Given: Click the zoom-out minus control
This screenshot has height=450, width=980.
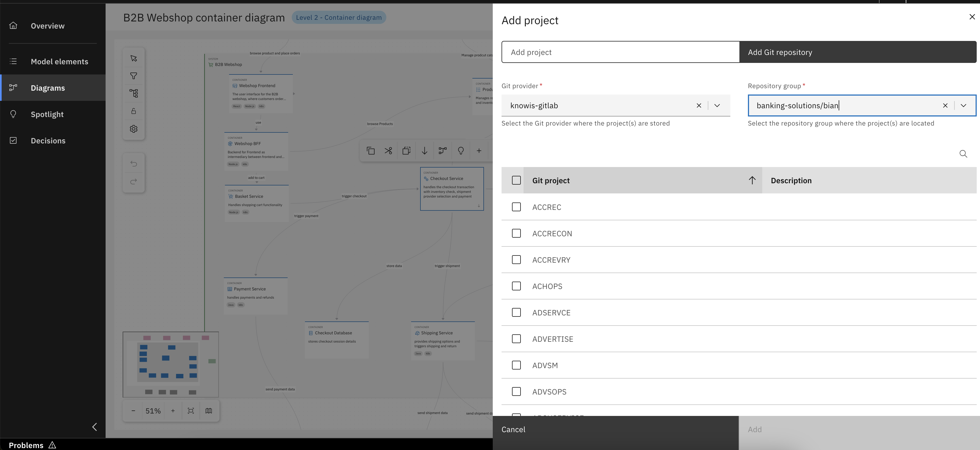Looking at the screenshot, I should 133,410.
